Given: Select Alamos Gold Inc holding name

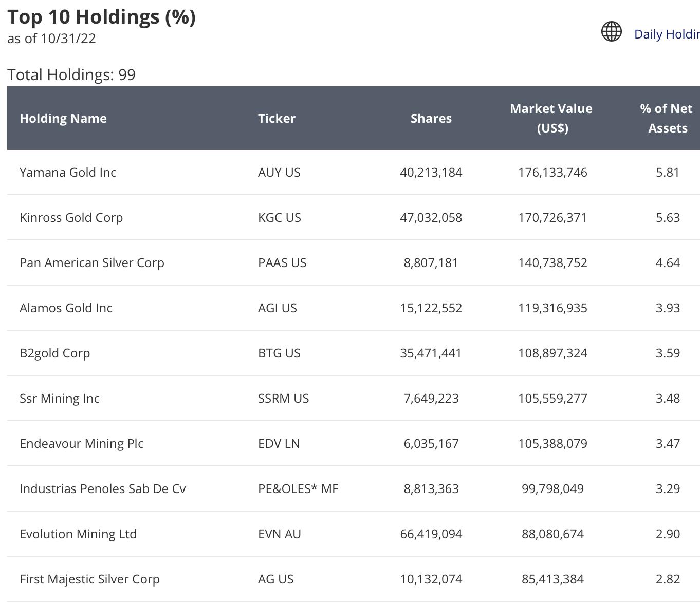Looking at the screenshot, I should pyautogui.click(x=66, y=308).
